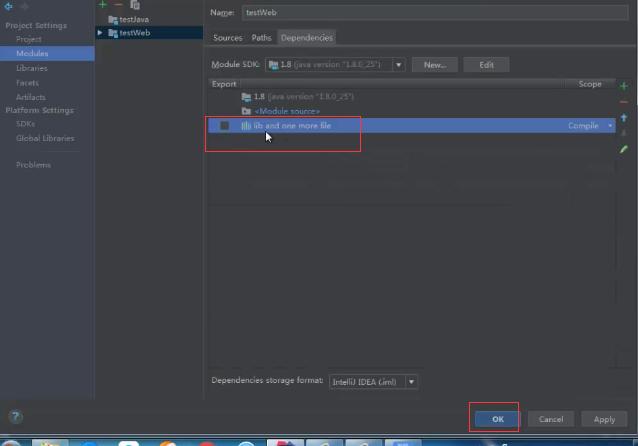Open SDKs under Platform Settings
The image size is (638, 446).
pyautogui.click(x=25, y=124)
